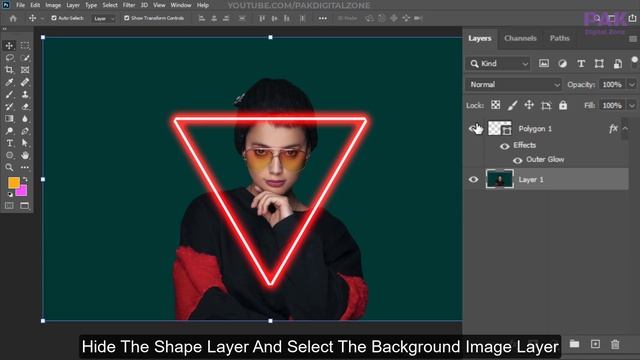Open Auto-Select Layer dropdown
This screenshot has height=360, width=640.
tap(103, 18)
